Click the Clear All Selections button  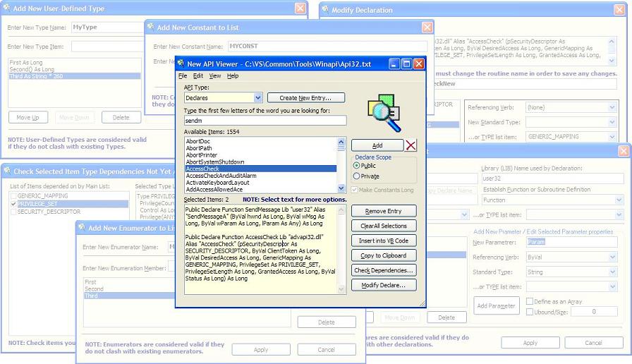click(x=384, y=226)
